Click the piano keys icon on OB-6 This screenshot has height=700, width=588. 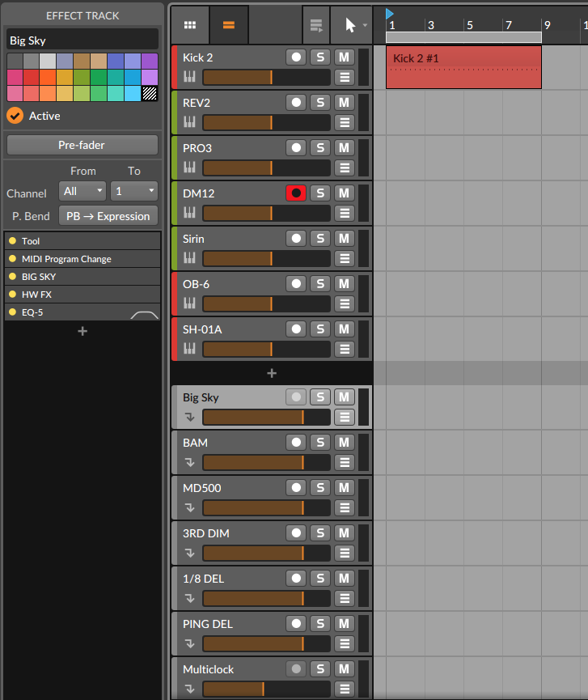[x=189, y=303]
